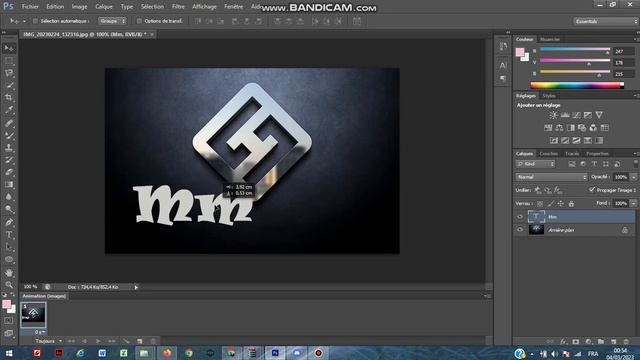640x360 pixels.
Task: Add a Vibrance adjustment
Action: [x=599, y=115]
